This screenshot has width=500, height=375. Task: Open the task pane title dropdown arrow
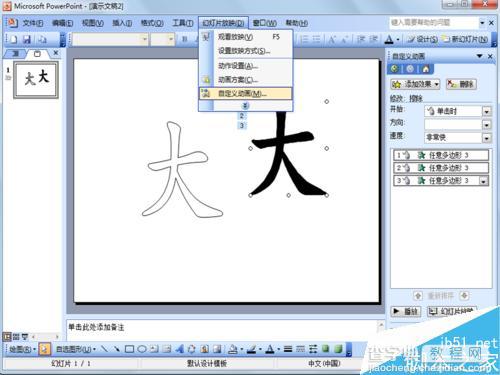point(479,56)
